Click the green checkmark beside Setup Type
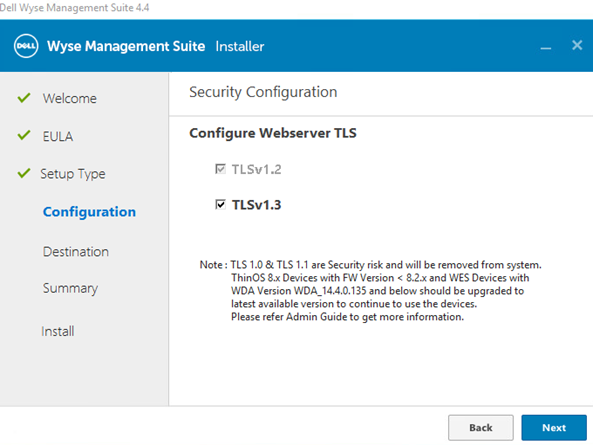593x445 pixels. coord(24,173)
